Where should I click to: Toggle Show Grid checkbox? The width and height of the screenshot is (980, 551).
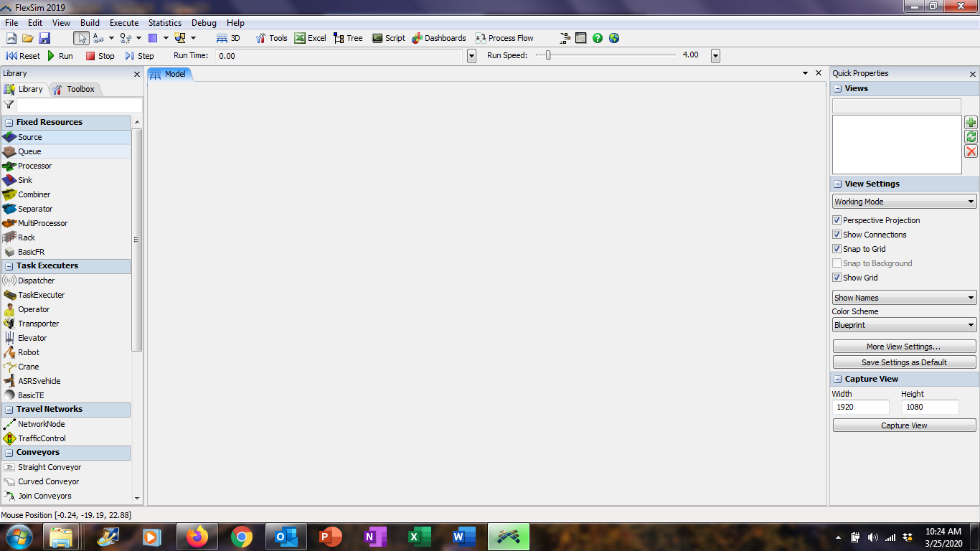point(837,278)
